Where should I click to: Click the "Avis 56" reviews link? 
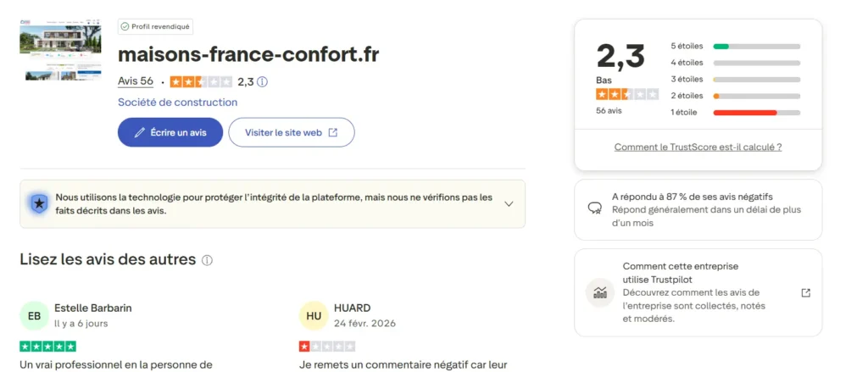(136, 81)
